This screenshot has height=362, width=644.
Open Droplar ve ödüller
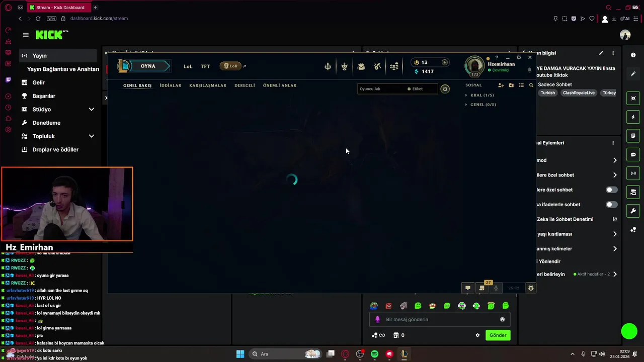(55, 149)
